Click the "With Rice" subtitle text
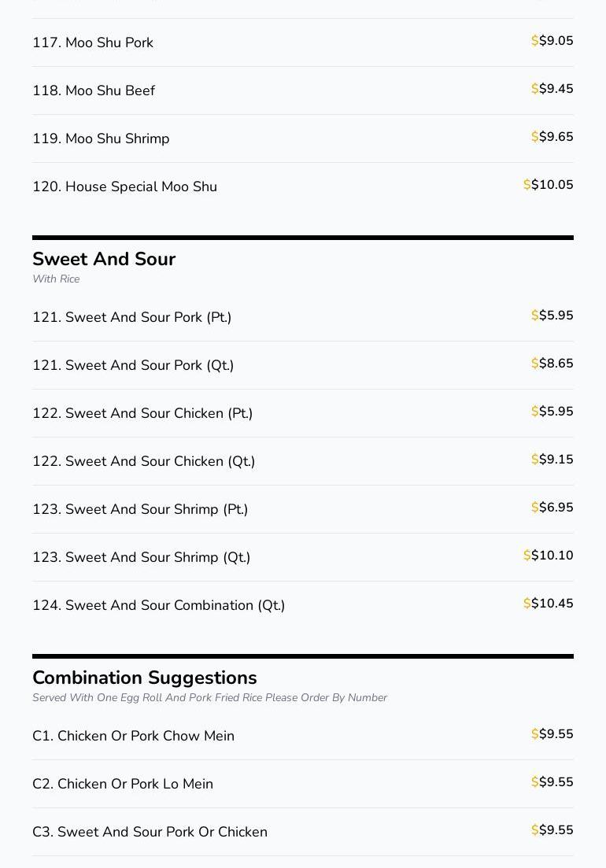The width and height of the screenshot is (606, 868). 56,279
